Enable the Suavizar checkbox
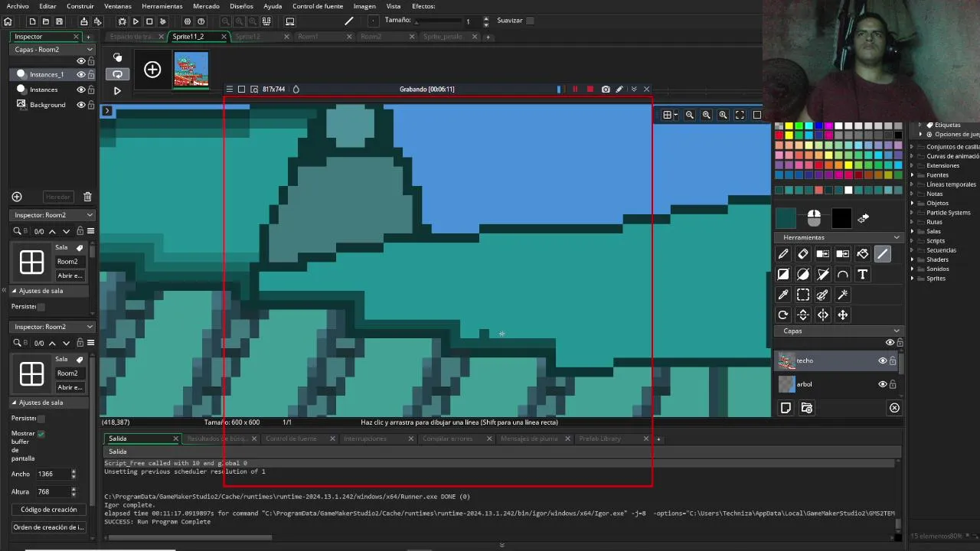This screenshot has height=551, width=980. tap(530, 21)
